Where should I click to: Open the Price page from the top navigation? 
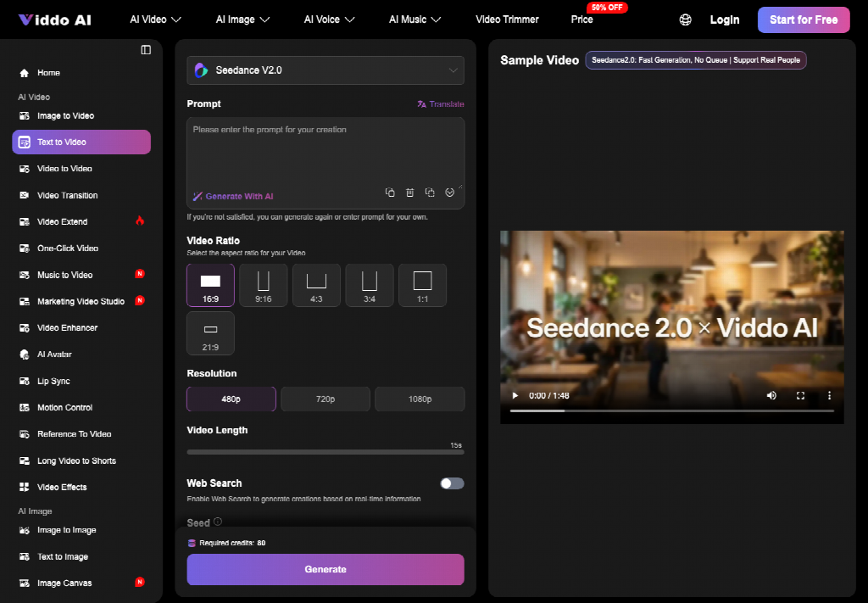(x=581, y=20)
